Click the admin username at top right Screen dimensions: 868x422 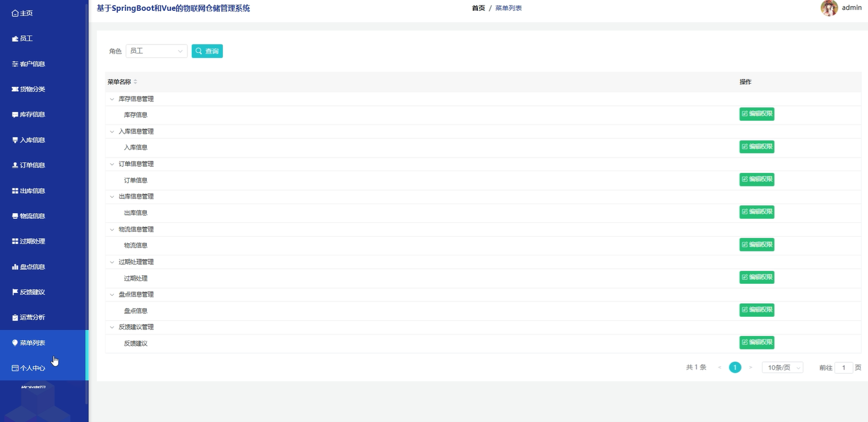tap(852, 8)
